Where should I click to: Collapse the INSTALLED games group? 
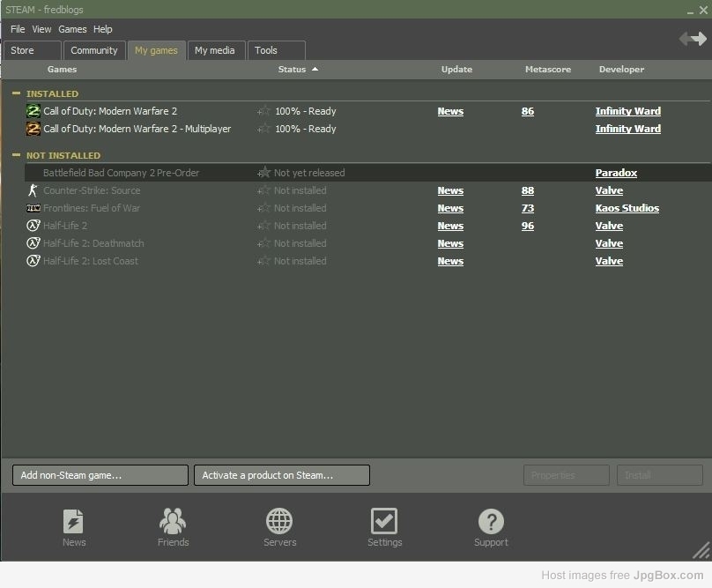point(17,93)
